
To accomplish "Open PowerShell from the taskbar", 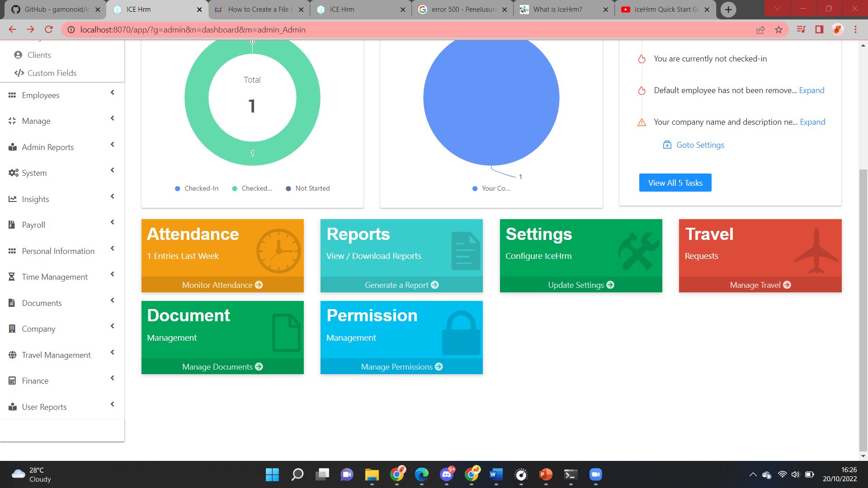I will 570,475.
